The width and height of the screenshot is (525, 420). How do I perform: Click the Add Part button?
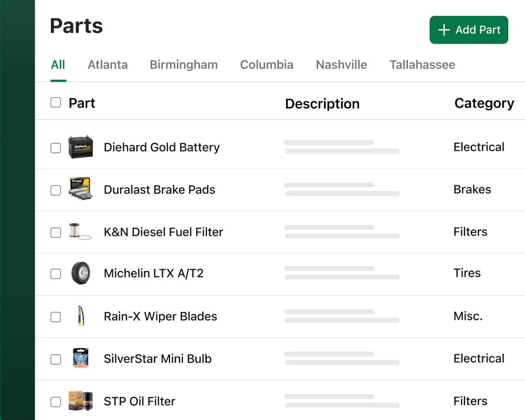tap(469, 30)
